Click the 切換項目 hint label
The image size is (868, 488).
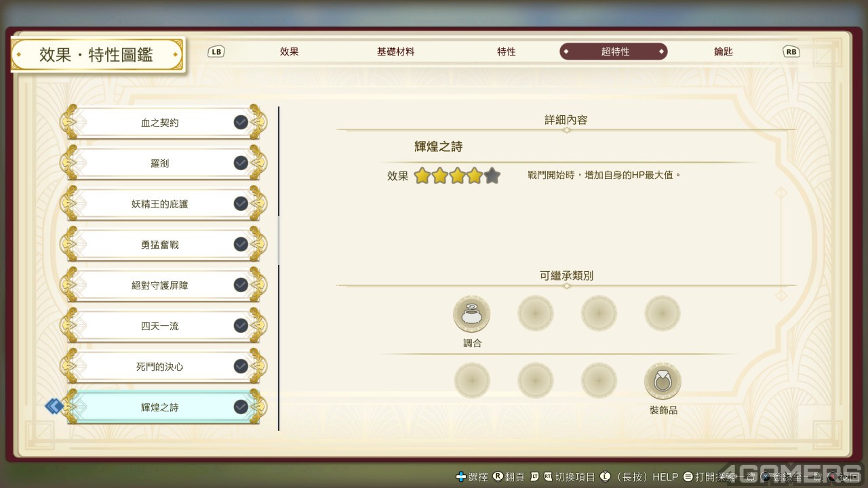(575, 477)
